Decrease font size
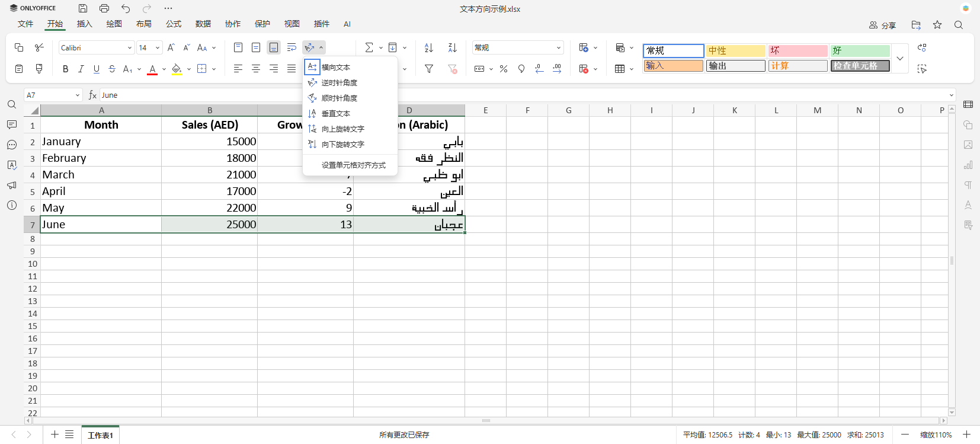The width and height of the screenshot is (980, 444). point(186,47)
